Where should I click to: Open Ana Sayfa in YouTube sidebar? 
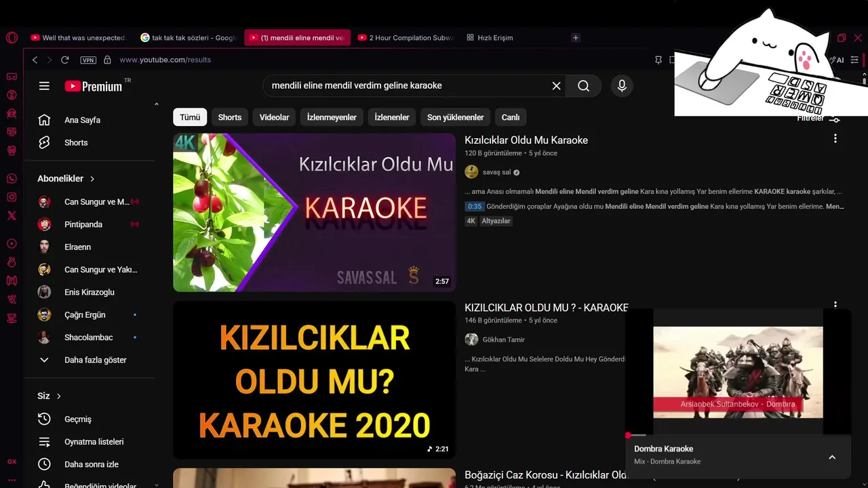(x=89, y=120)
